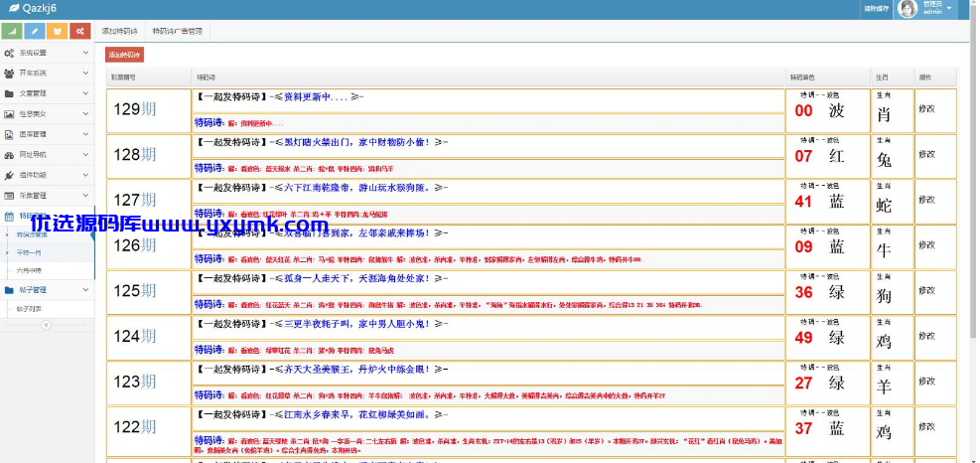
Task: Click the calendar icon in the sidebar
Action: click(9, 217)
